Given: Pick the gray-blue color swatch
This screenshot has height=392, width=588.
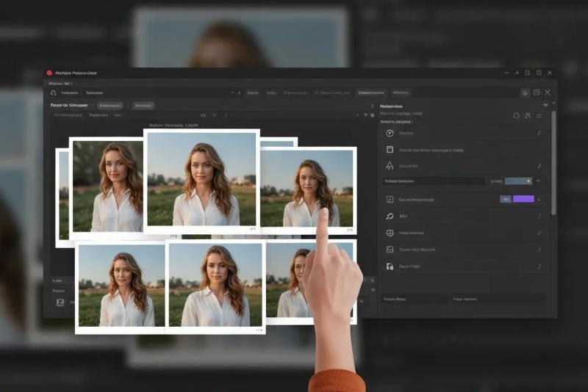Looking at the screenshot, I should [518, 181].
